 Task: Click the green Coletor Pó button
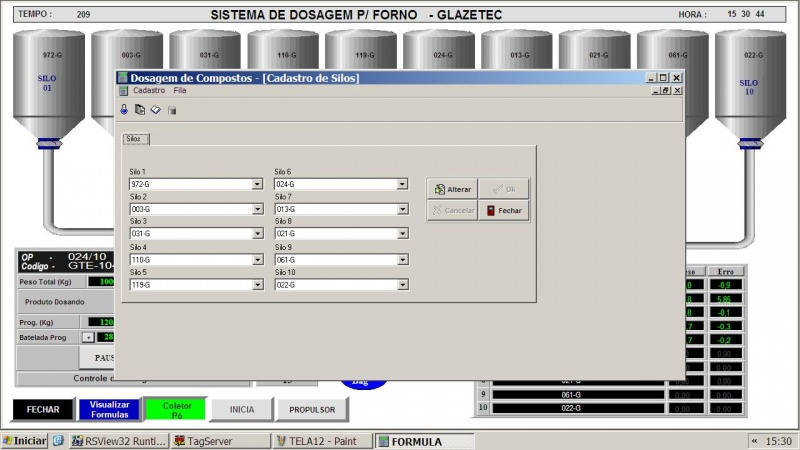coord(174,409)
